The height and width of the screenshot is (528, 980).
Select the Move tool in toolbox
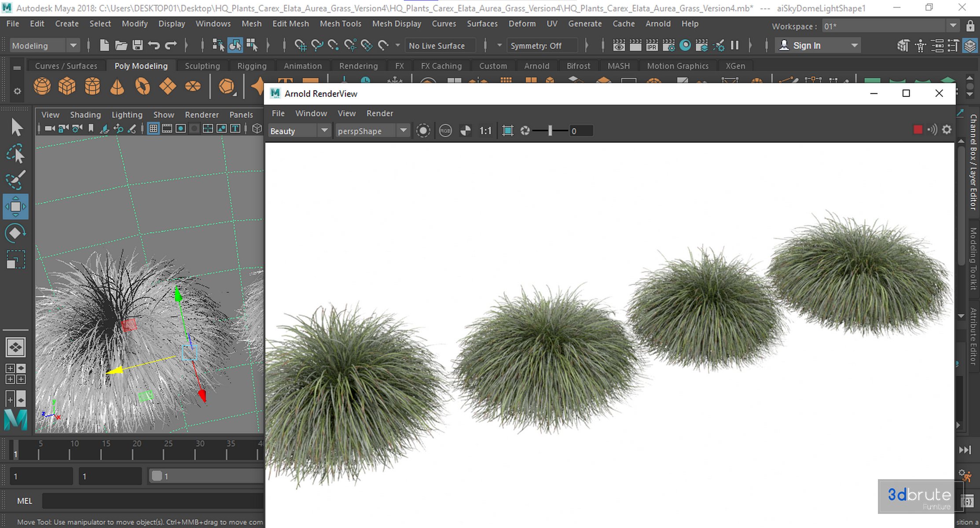[15, 206]
